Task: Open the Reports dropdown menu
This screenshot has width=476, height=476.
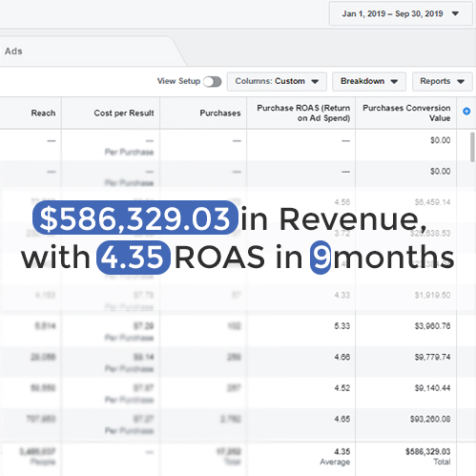Action: click(x=443, y=81)
